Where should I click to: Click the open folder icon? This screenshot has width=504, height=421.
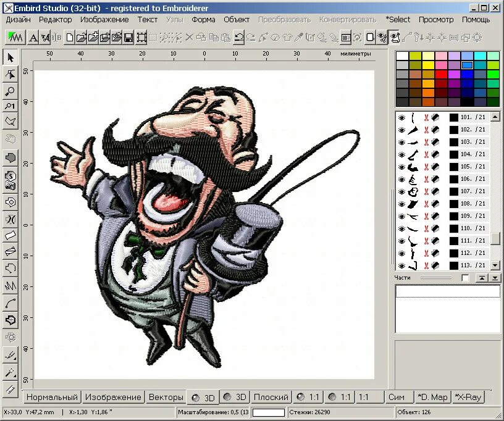[x=82, y=38]
